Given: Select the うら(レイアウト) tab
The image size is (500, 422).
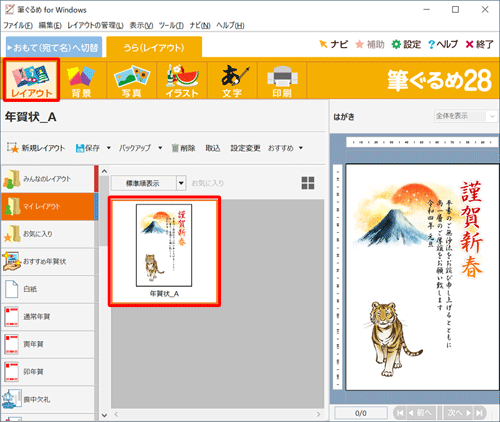Looking at the screenshot, I should click(154, 48).
